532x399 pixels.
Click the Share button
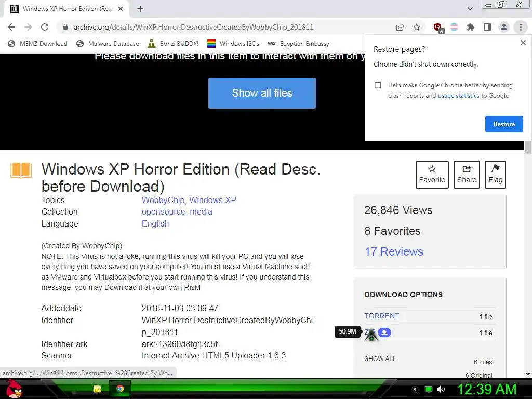[x=467, y=175]
